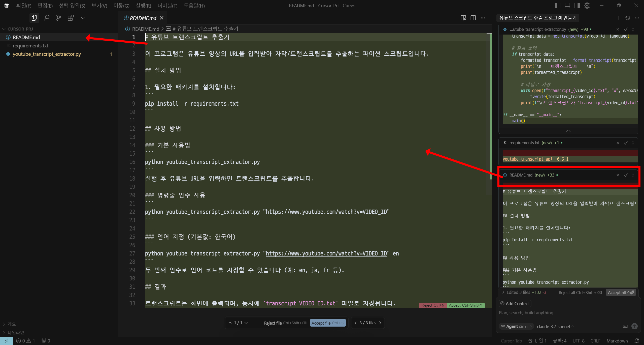644x345 pixels.
Task: Open the Search icon in sidebar
Action: (46, 18)
